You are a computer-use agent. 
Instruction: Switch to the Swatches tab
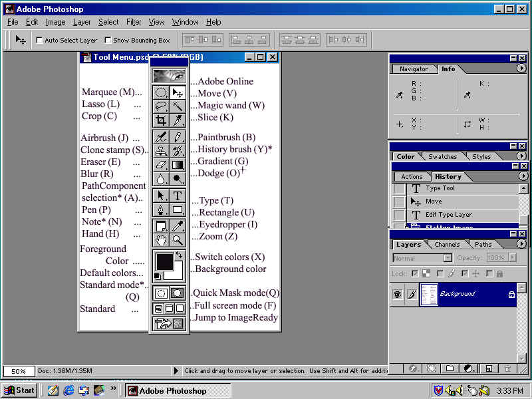(x=443, y=156)
